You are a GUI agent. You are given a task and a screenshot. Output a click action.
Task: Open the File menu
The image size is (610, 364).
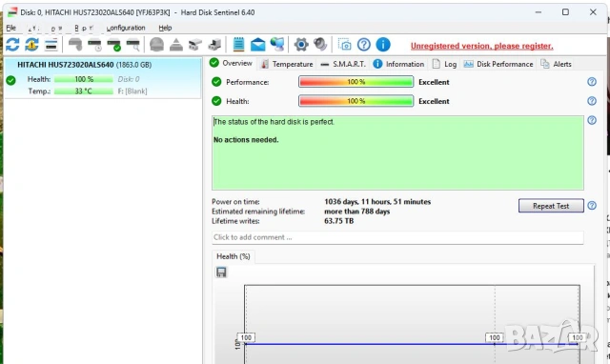[10, 28]
